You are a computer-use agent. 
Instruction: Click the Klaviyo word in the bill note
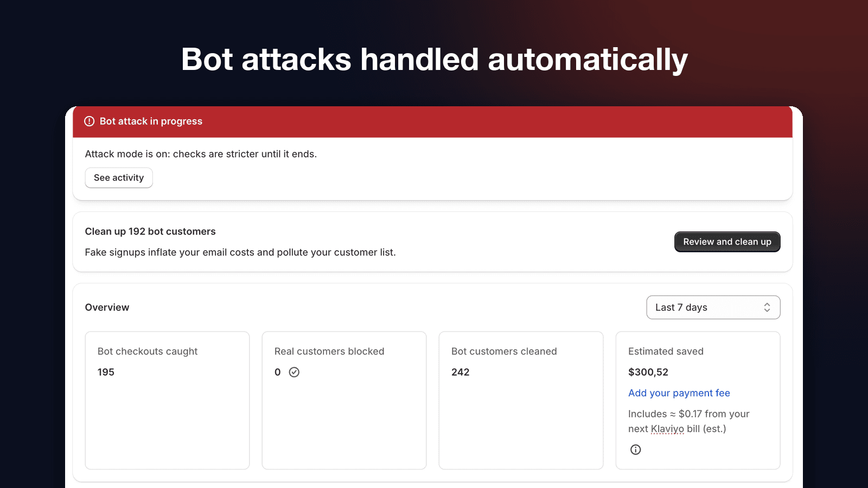click(x=667, y=429)
